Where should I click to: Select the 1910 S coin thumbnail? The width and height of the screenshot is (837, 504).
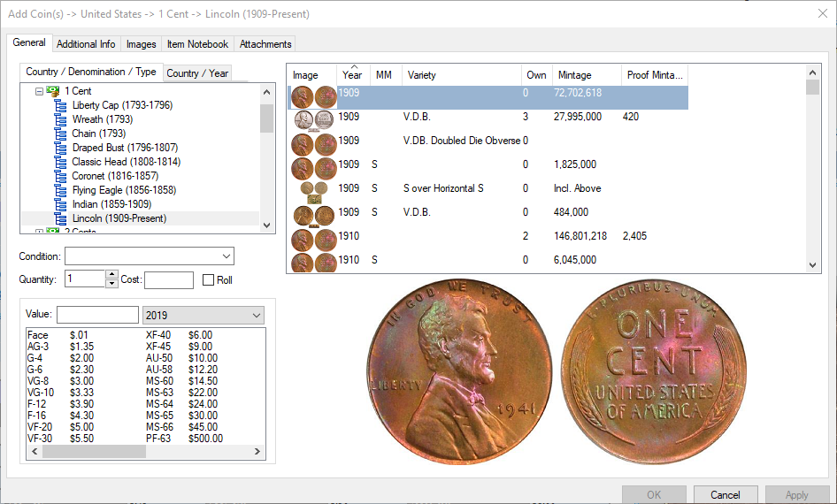point(314,263)
